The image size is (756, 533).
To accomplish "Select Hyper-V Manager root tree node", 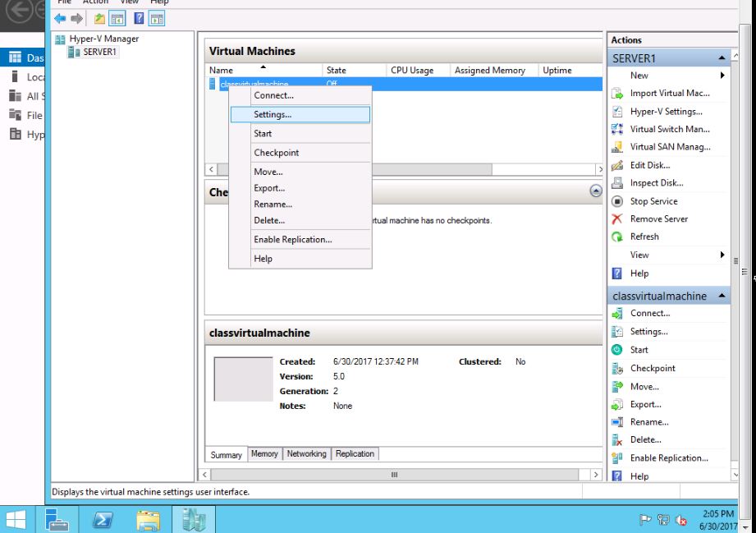I will [103, 39].
